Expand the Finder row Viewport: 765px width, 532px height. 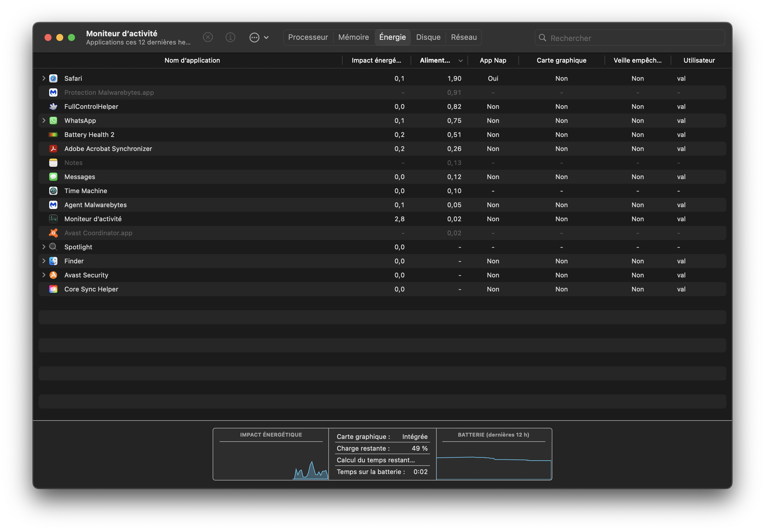[x=44, y=261]
